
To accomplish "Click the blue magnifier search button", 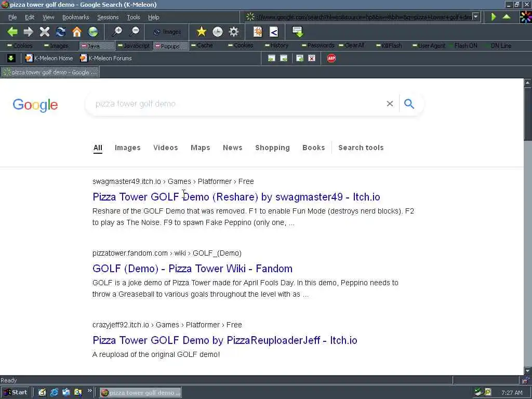I will [x=409, y=104].
